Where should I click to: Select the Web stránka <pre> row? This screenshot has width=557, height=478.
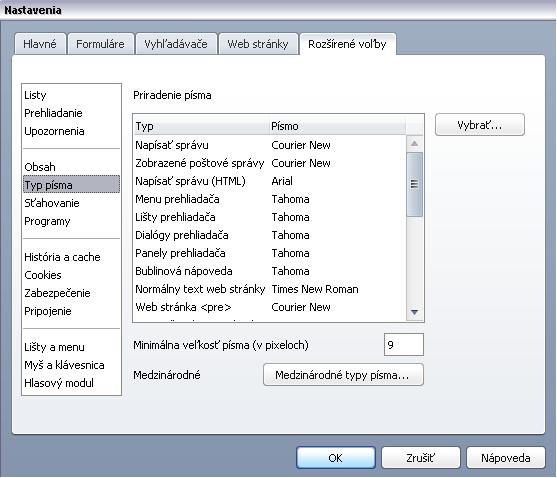pos(270,308)
